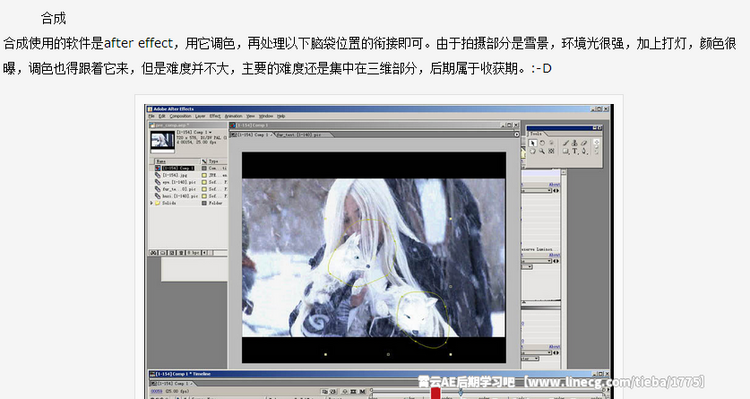Click the new composition button in Project panel
Image resolution: width=750 pixels, height=399 pixels.
coord(172,253)
